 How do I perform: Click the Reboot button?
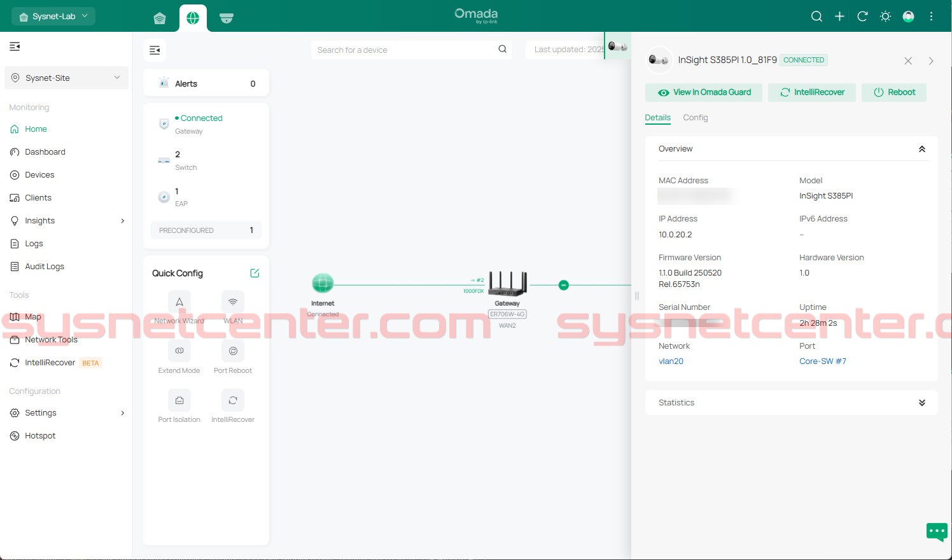point(893,92)
